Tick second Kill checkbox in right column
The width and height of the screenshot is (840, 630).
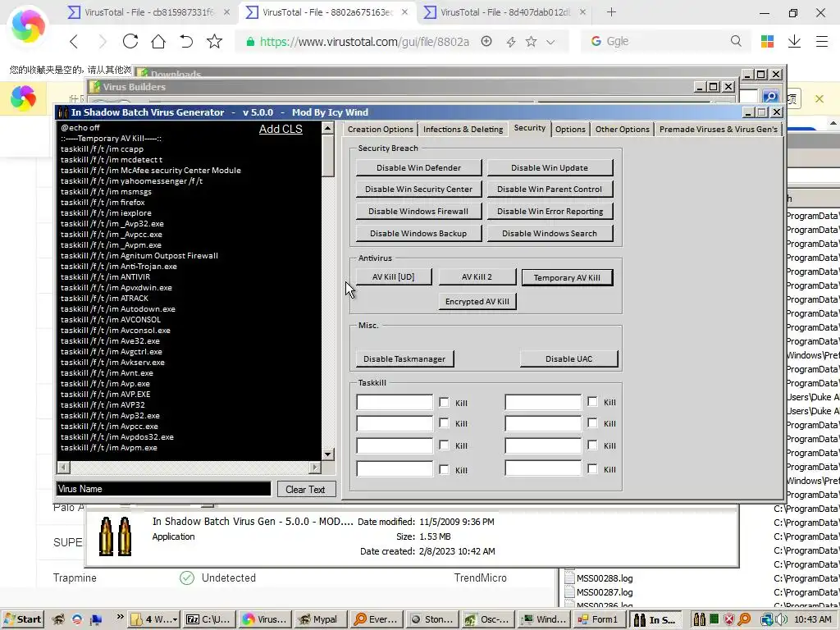[x=592, y=422]
